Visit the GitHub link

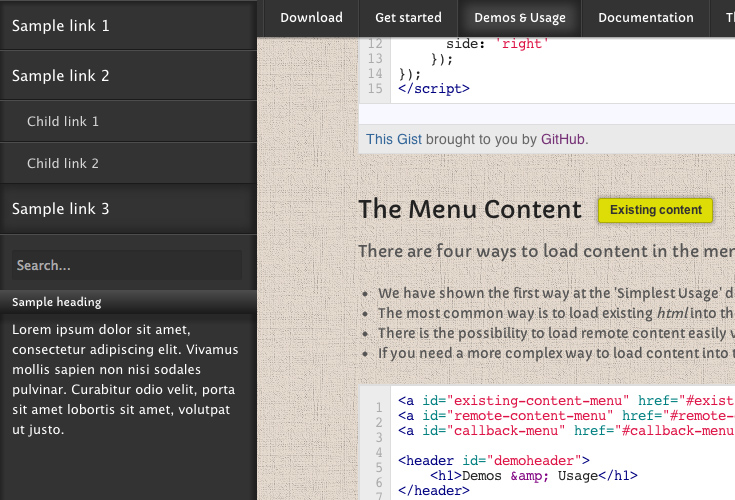tap(563, 140)
